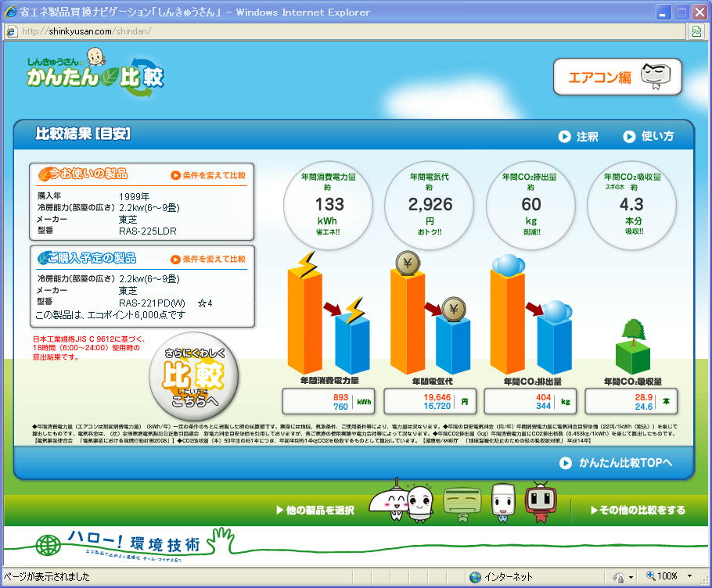The height and width of the screenshot is (588, 712).
Task: Click the air conditioner face icon on エアコン編
Action: 656,76
